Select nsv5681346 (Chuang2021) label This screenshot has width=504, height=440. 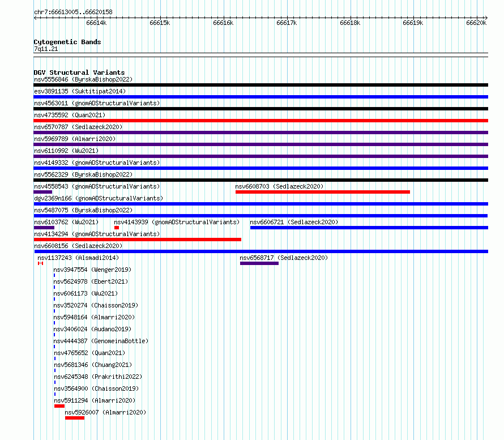[x=93, y=365]
